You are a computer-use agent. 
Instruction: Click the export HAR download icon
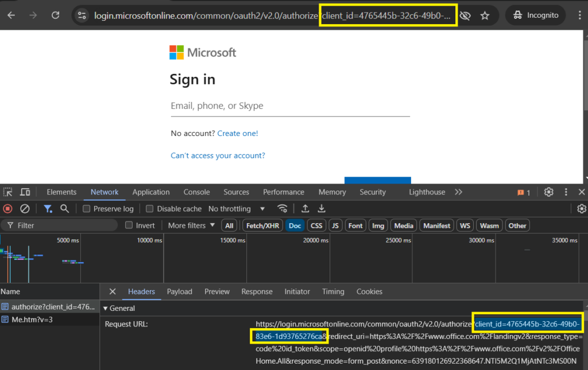(x=322, y=209)
